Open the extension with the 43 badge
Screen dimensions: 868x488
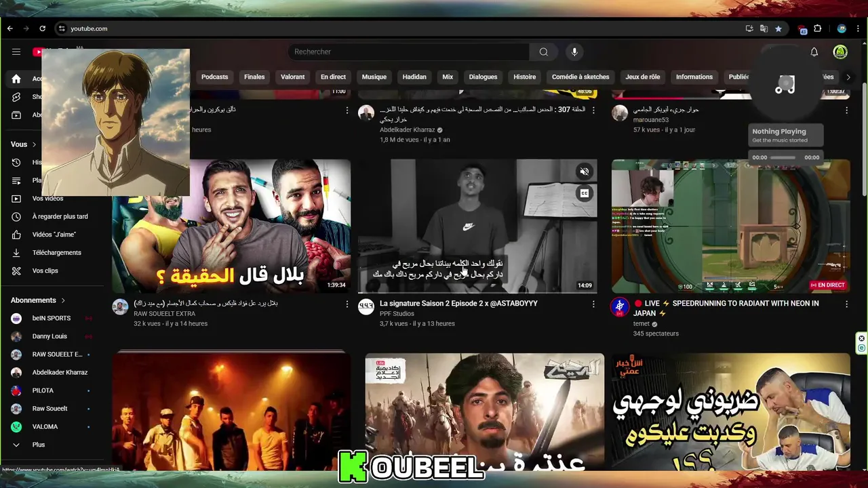[x=803, y=29]
